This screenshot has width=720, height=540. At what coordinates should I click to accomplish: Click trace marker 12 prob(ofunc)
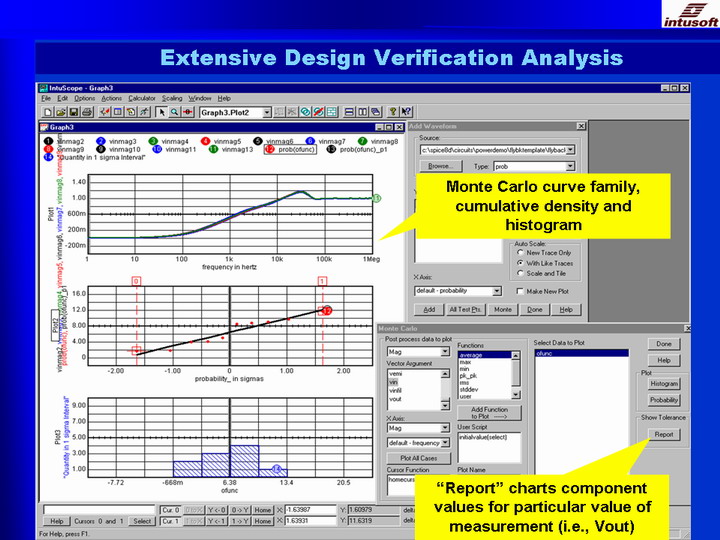click(270, 149)
